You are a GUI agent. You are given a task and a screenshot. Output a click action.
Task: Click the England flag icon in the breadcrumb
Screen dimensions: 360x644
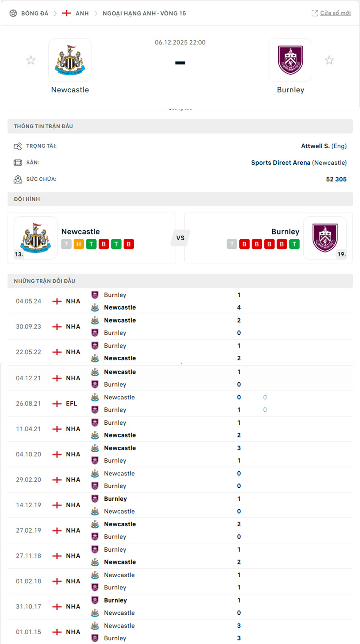(66, 13)
